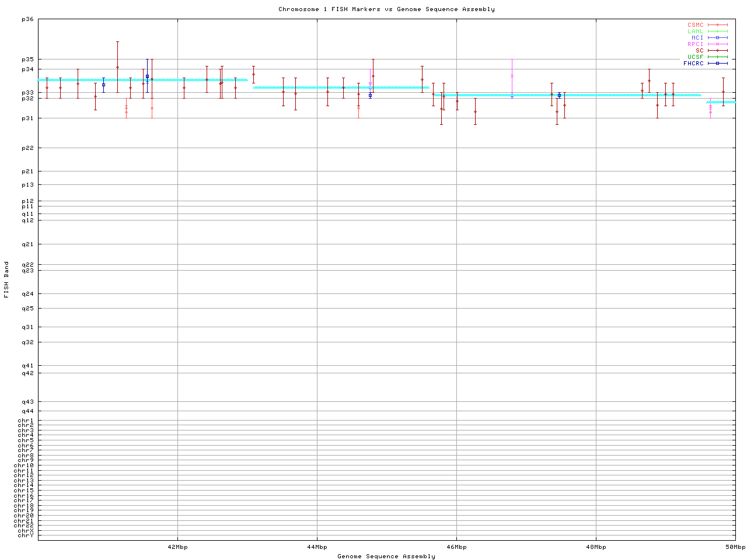Click the chart title text at top
Screen dimensions: 747x560
click(x=386, y=9)
